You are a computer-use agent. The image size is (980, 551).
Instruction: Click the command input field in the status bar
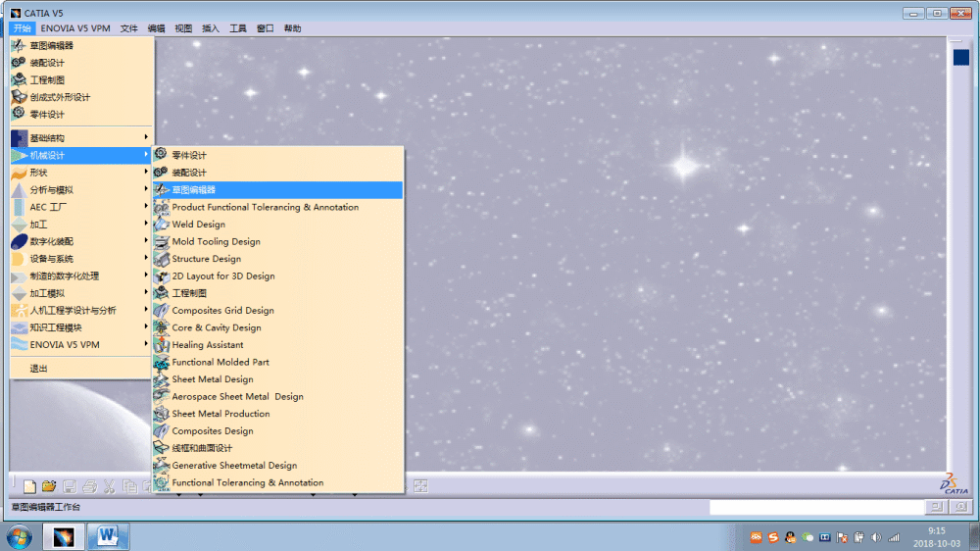[816, 507]
